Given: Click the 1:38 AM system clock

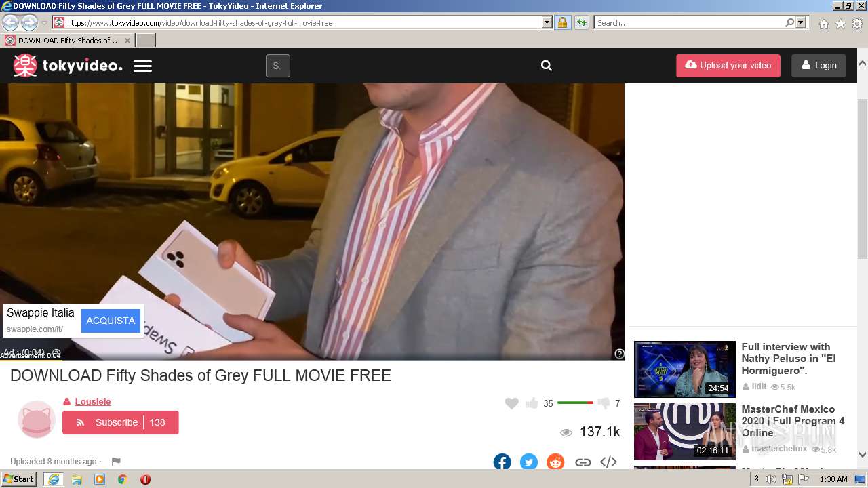Looking at the screenshot, I should pyautogui.click(x=833, y=479).
